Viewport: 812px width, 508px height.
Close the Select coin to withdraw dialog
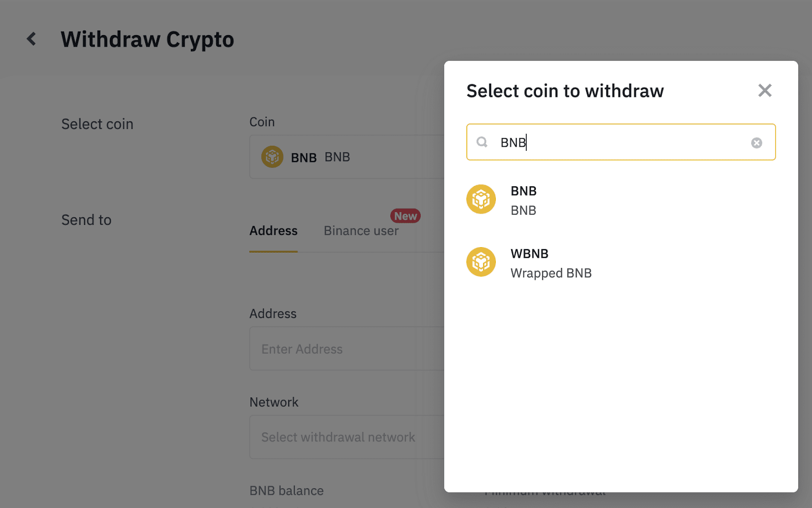click(764, 91)
